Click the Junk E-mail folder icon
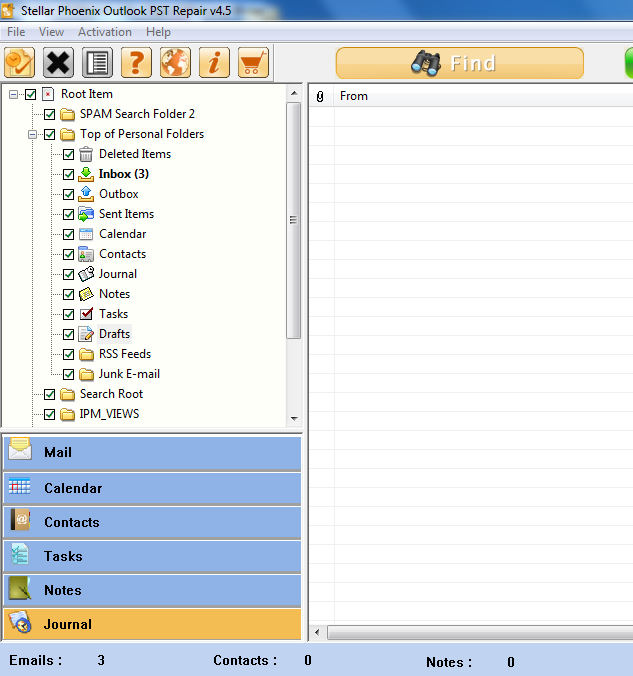This screenshot has width=633, height=676. tap(86, 374)
